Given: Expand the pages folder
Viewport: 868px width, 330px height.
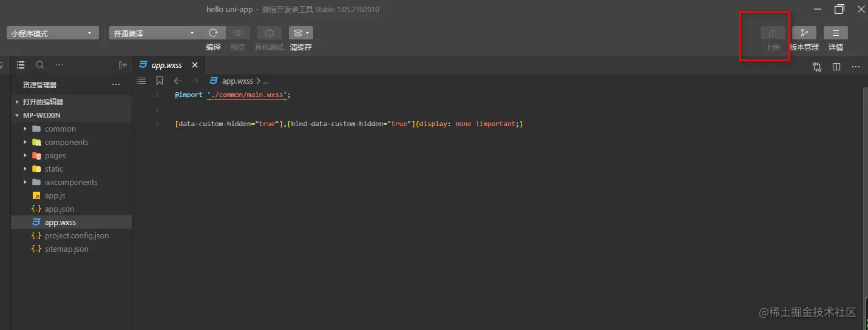Looking at the screenshot, I should pos(71,155).
